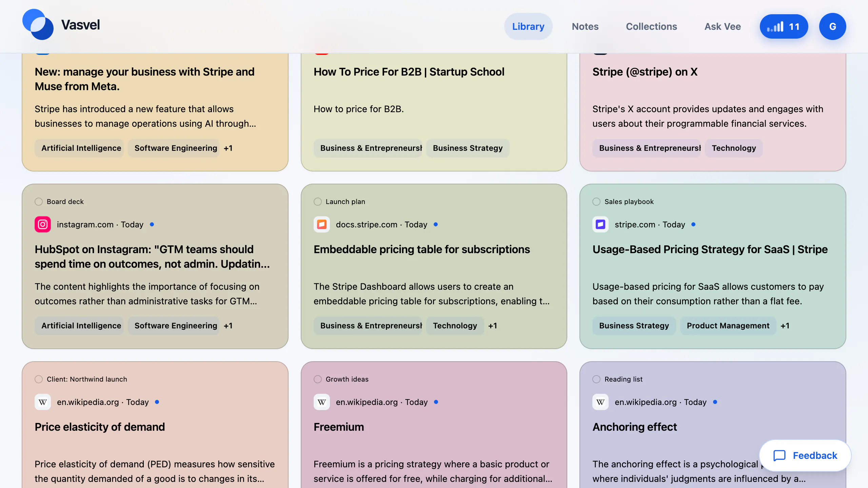The image size is (868, 488).
Task: Open the Ask Vee tab
Action: coord(723,26)
